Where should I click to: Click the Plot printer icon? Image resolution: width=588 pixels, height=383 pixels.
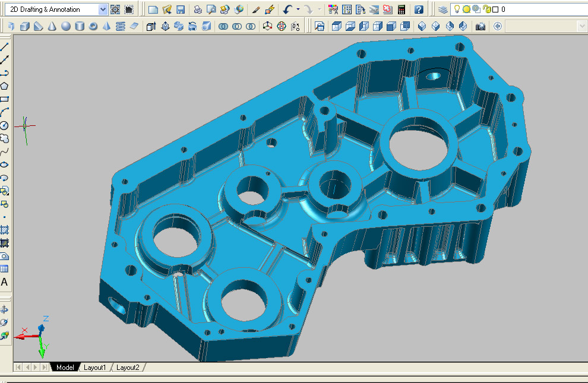[x=197, y=10]
